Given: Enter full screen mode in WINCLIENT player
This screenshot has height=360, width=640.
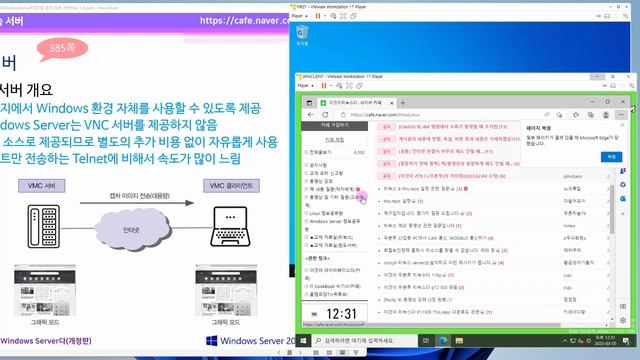Looking at the screenshot, I should coord(349,86).
